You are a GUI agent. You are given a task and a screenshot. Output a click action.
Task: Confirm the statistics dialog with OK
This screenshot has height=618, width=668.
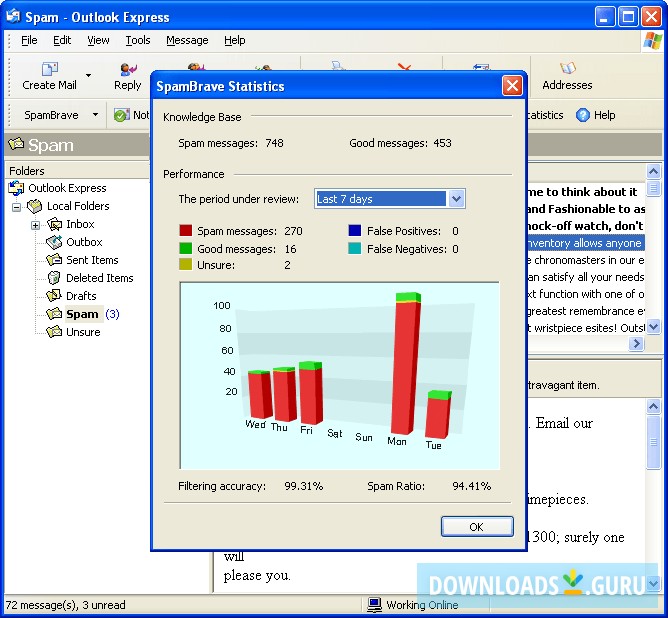(x=477, y=527)
